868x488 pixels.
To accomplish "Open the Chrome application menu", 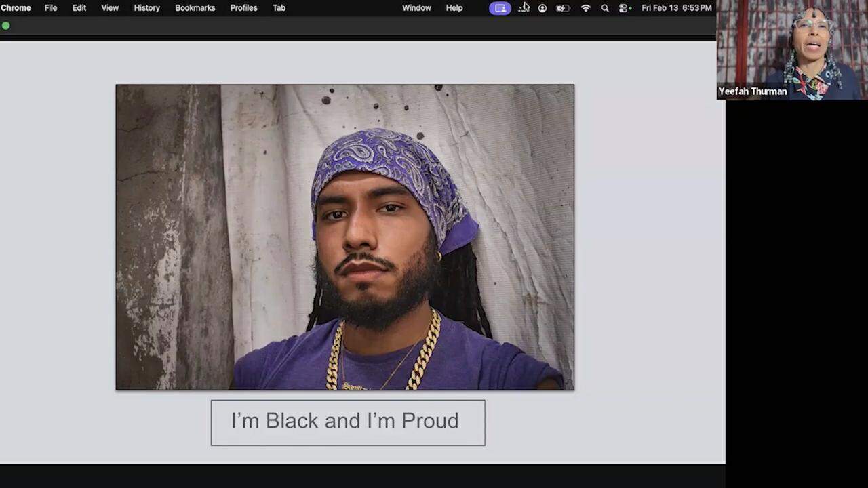I will tap(16, 8).
